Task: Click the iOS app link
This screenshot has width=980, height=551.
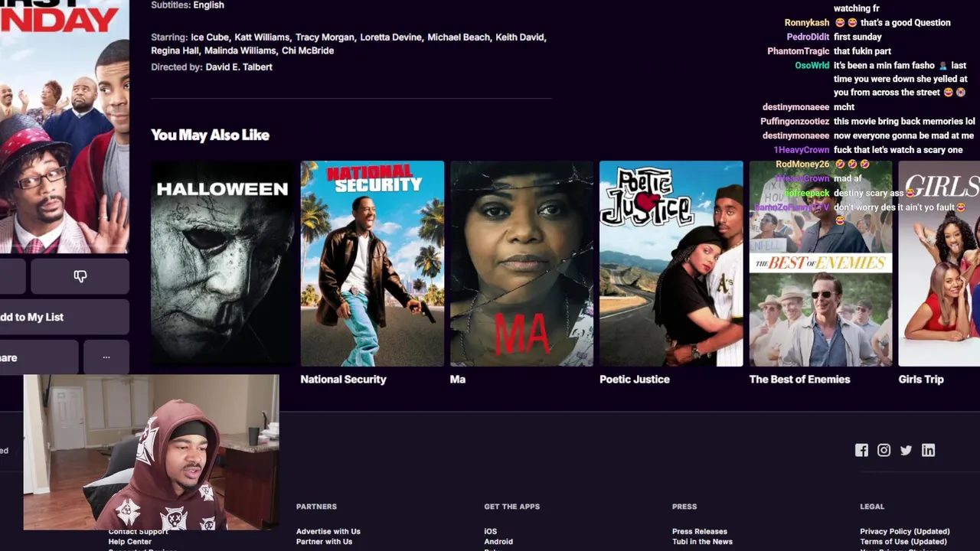Action: coord(491,531)
